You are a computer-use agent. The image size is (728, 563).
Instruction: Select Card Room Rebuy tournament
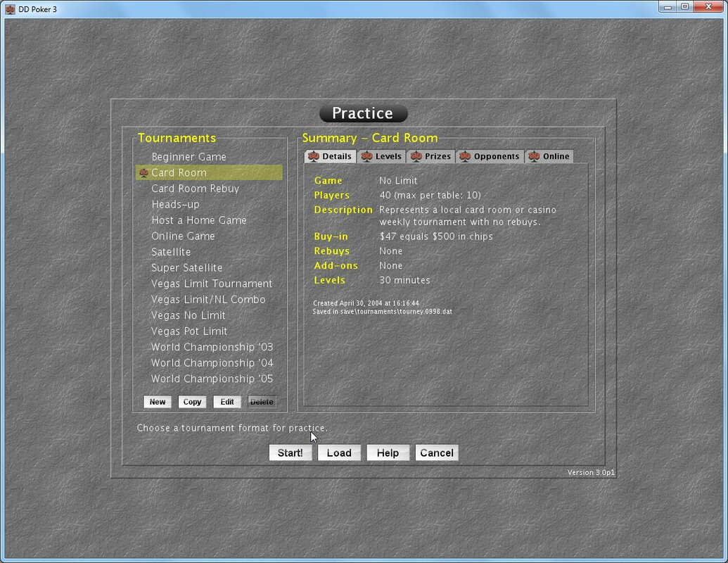tap(209, 188)
